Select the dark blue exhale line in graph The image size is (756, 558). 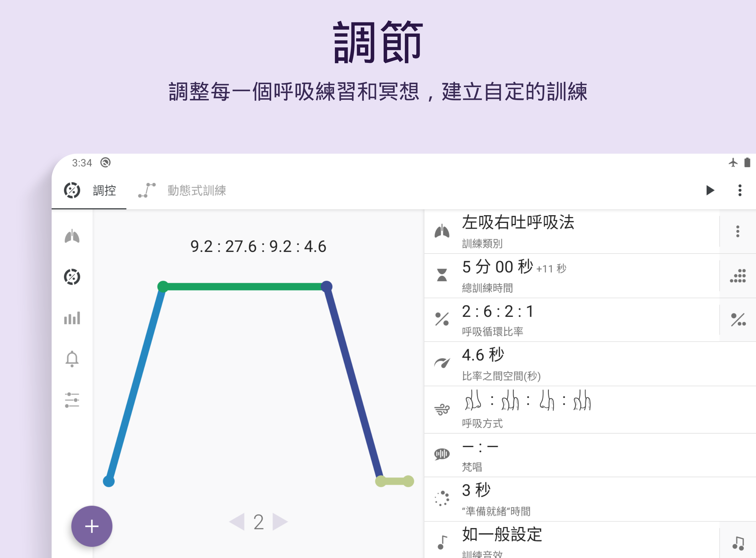pos(354,384)
